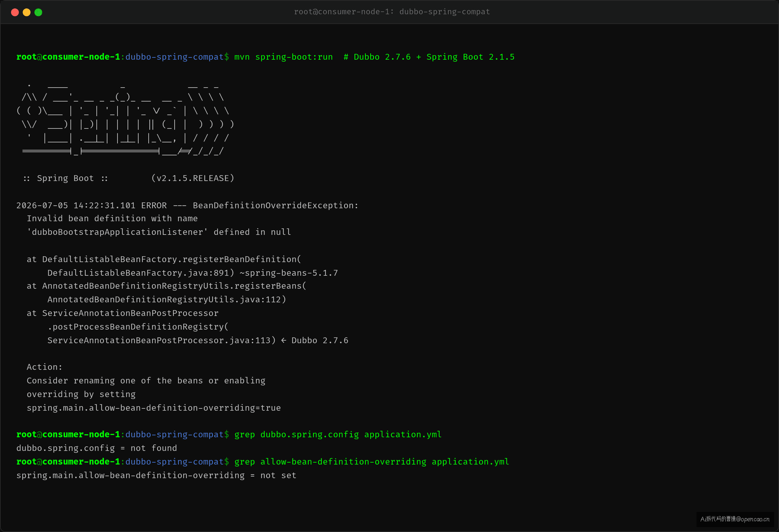Click the BeanDefinitionOverrideException error line

187,205
